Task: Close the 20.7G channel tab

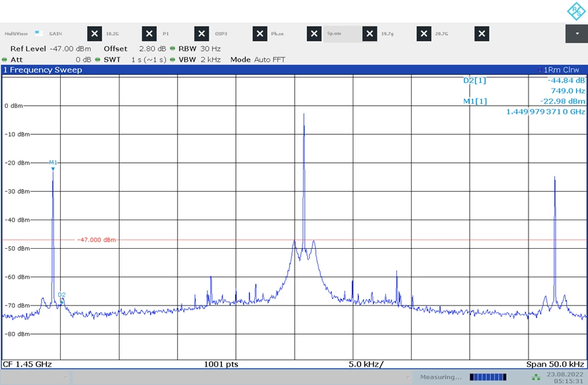Action: click(482, 34)
